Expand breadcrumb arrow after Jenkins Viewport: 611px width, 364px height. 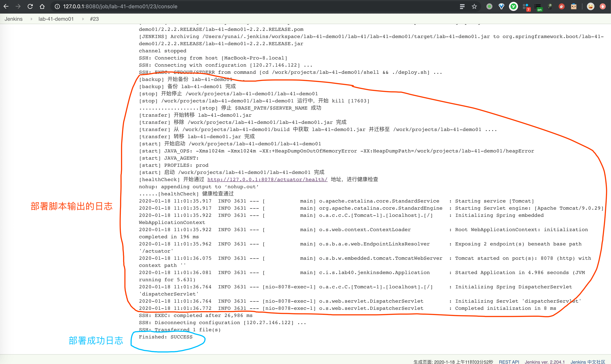tap(31, 19)
